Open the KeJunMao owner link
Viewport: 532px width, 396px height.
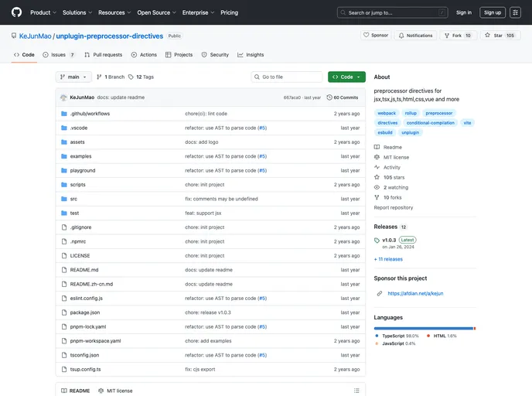pos(36,36)
